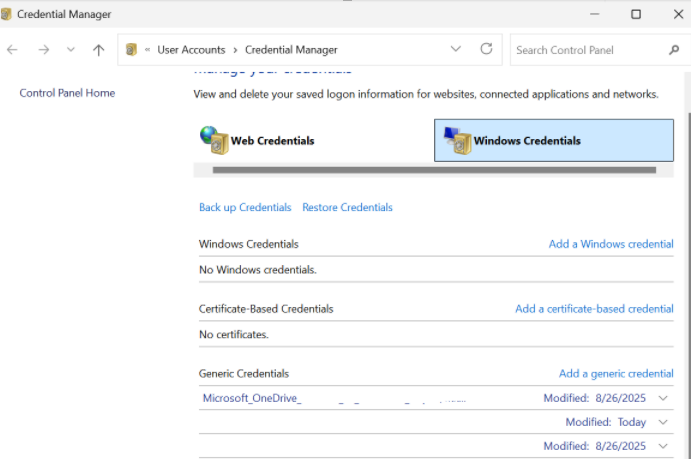
Task: Open User Accounts breadcrumb
Action: (x=191, y=50)
